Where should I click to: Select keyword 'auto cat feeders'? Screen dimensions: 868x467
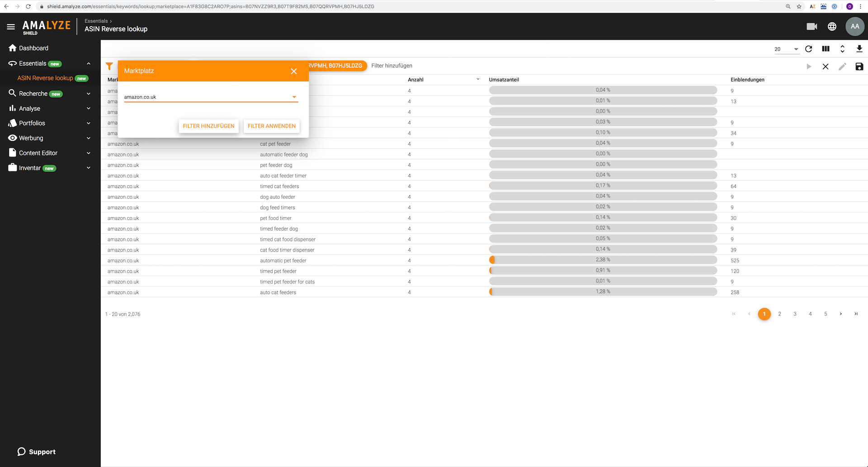278,292
